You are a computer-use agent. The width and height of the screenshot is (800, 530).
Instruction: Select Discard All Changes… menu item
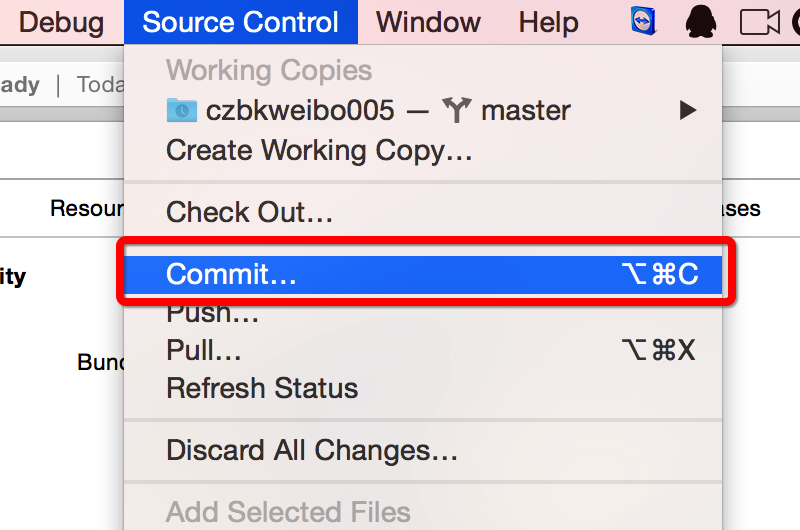click(x=312, y=450)
